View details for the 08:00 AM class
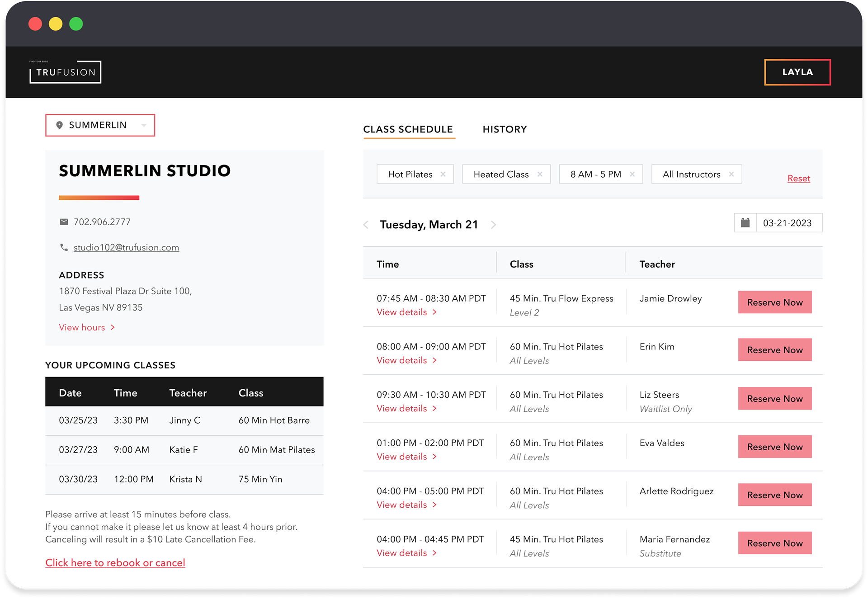Screen dimensions: 868x599 pyautogui.click(x=406, y=360)
